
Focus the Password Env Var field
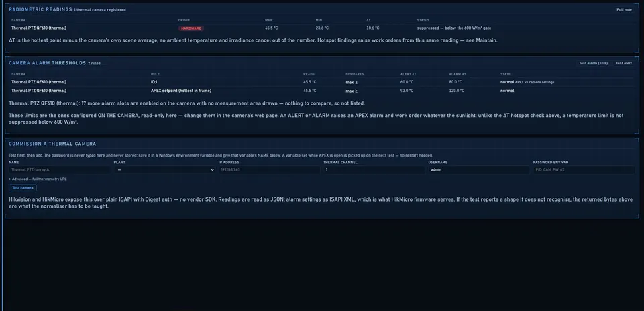584,169
